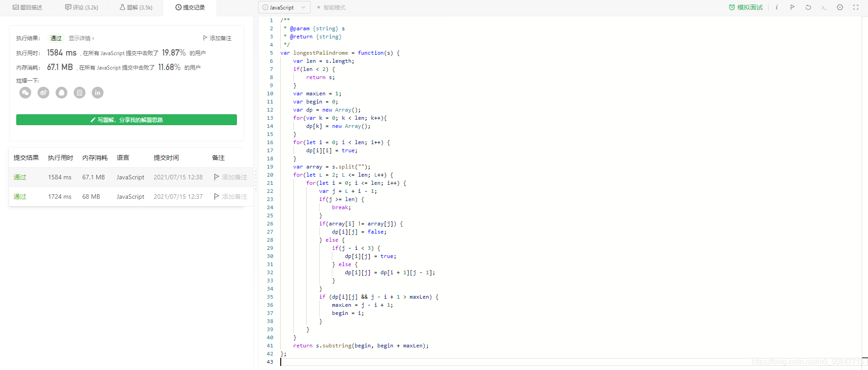Show details via 显示详情 link
Screen dimensions: 868x370
click(x=81, y=38)
